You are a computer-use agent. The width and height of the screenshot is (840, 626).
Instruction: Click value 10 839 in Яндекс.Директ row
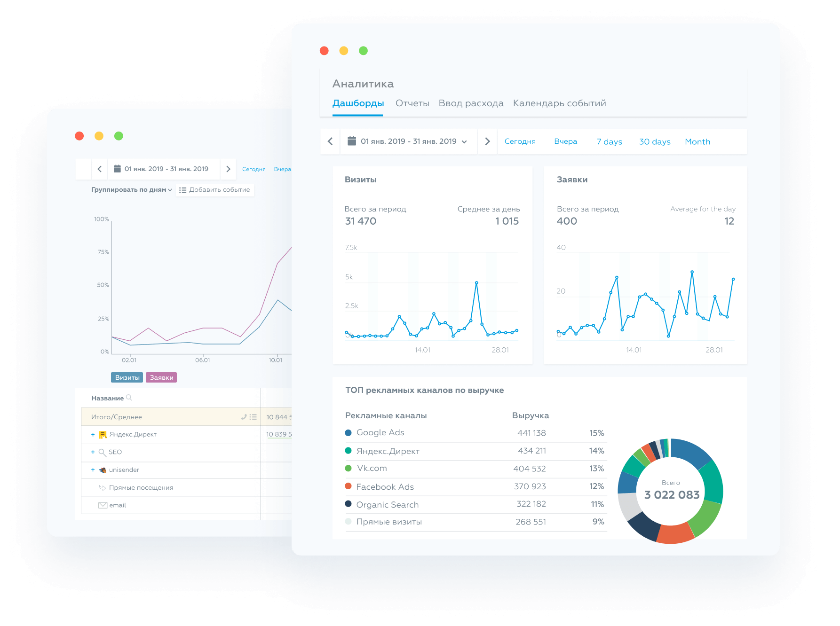279,434
